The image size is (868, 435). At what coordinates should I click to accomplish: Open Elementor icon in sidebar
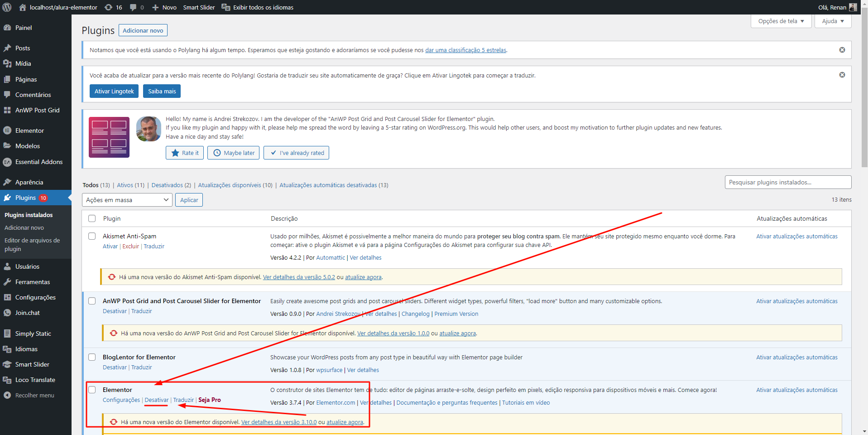pyautogui.click(x=7, y=130)
